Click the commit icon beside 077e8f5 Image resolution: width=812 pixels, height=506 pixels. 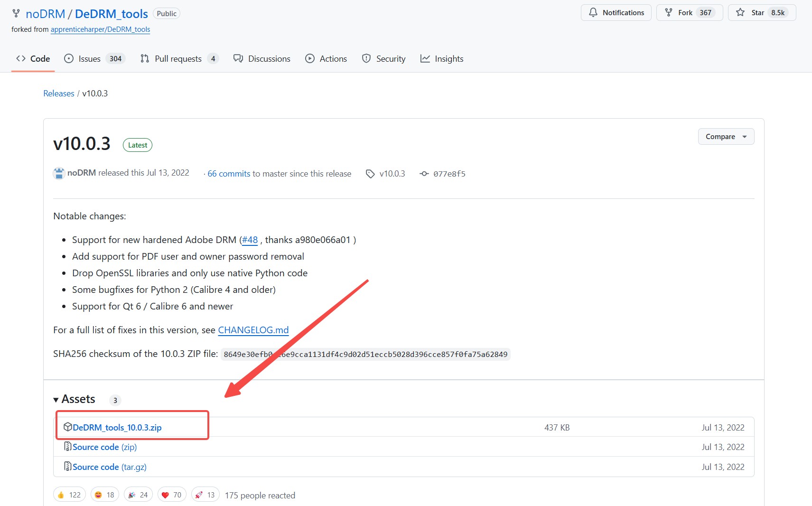(x=424, y=174)
